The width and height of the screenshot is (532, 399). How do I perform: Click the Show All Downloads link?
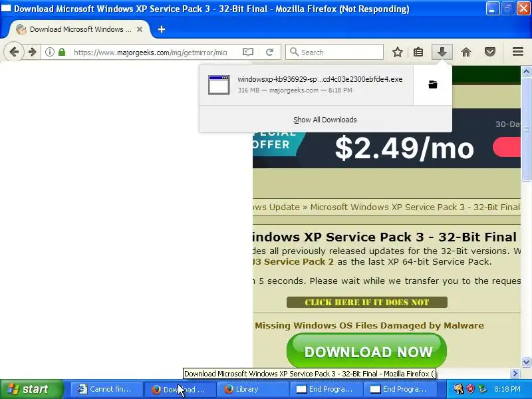pos(325,120)
